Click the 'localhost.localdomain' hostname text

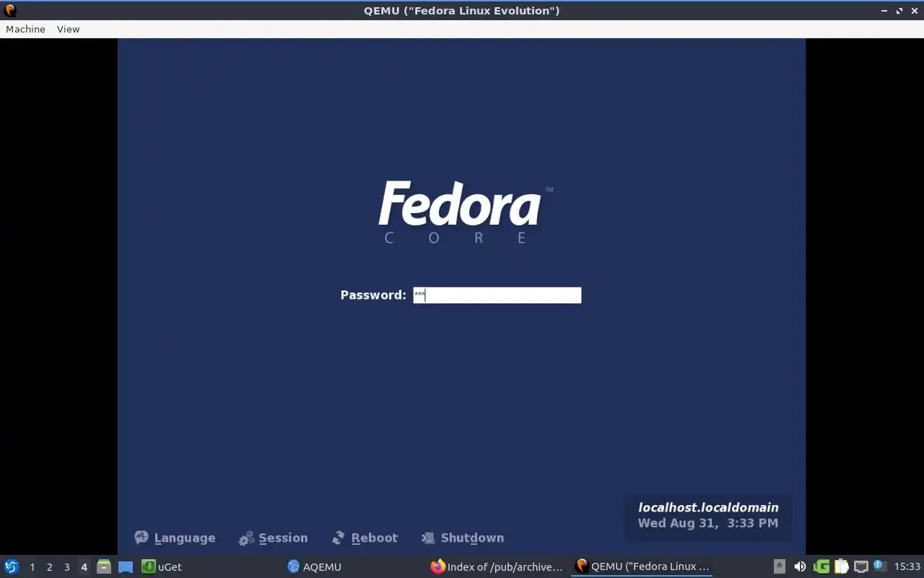point(708,507)
